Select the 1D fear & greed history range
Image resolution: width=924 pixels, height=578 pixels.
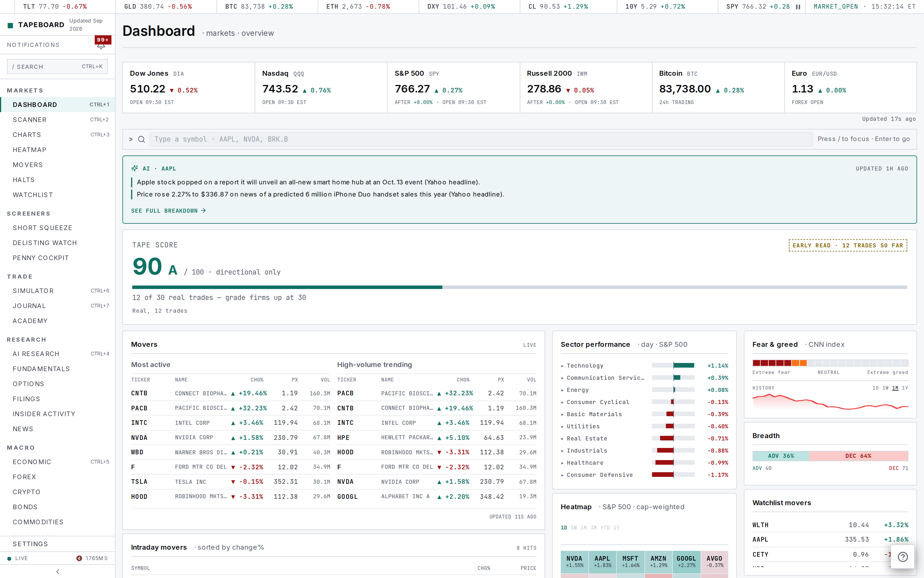[x=875, y=388]
